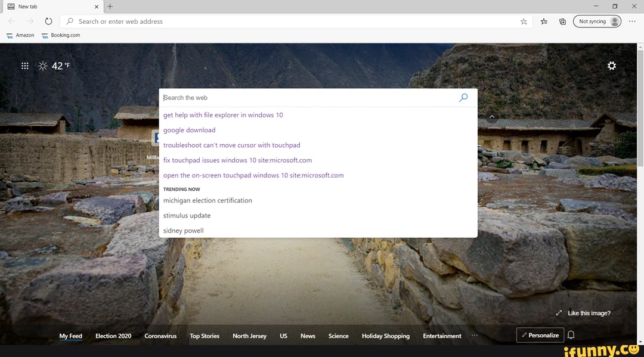
Task: Open the Booking.com favorite
Action: [x=60, y=35]
